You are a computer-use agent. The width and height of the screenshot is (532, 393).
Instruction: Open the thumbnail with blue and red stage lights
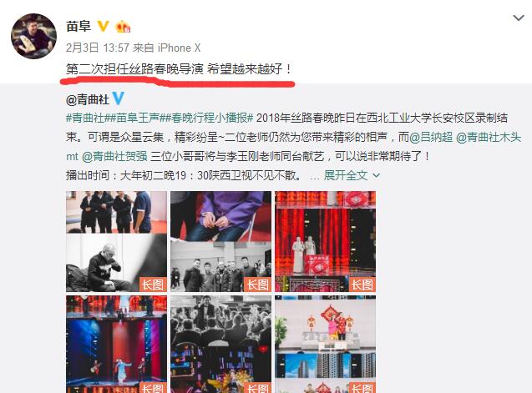pos(116,344)
